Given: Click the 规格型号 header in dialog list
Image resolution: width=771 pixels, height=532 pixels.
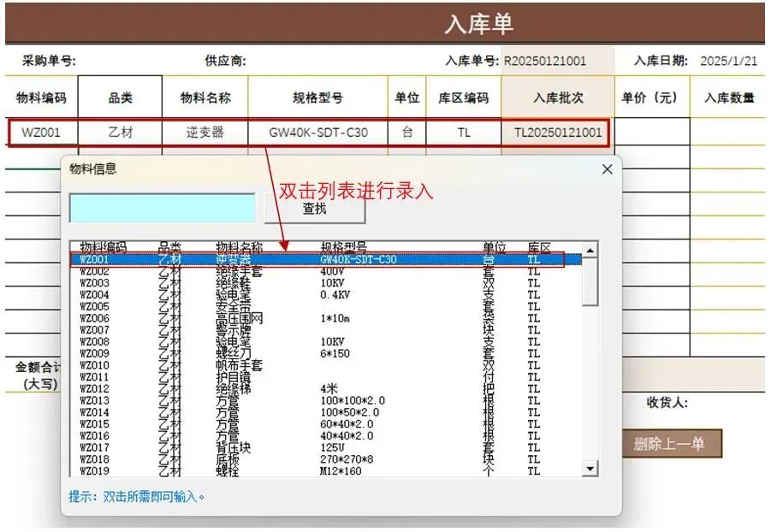Looking at the screenshot, I should [343, 247].
